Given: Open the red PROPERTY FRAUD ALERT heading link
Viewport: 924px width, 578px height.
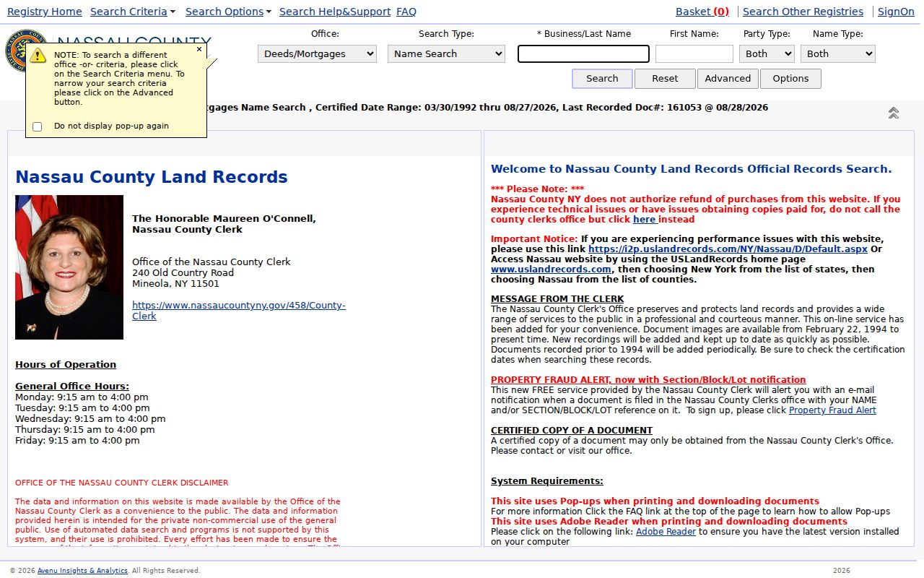Looking at the screenshot, I should coord(648,380).
